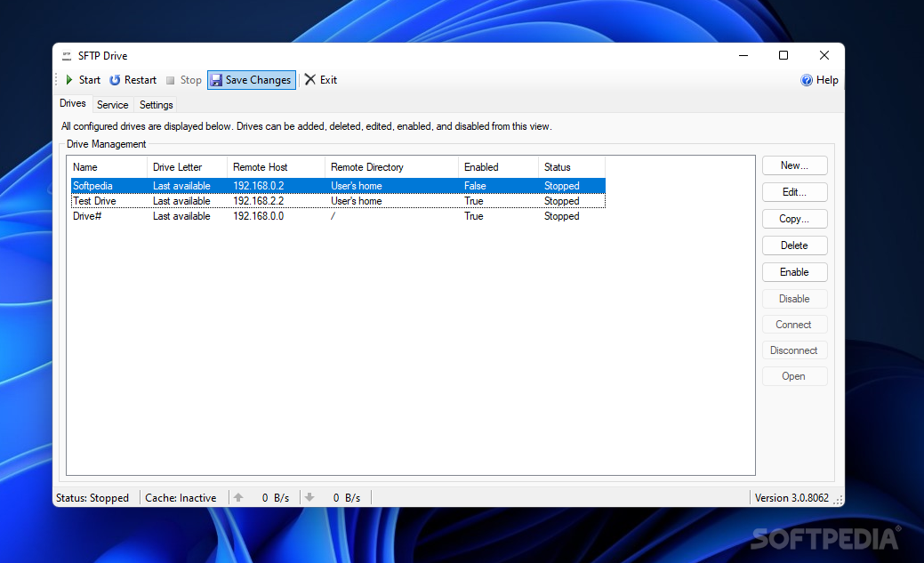Sort by the Drive Letter column header

187,167
